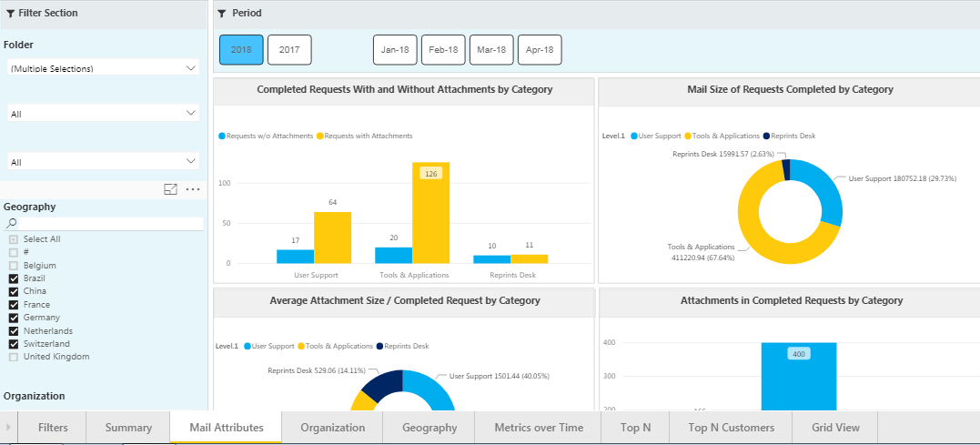Screen dimensions: 980x445
Task: Click Tools & Applications legend swatch in Mail Size chart
Action: click(689, 136)
